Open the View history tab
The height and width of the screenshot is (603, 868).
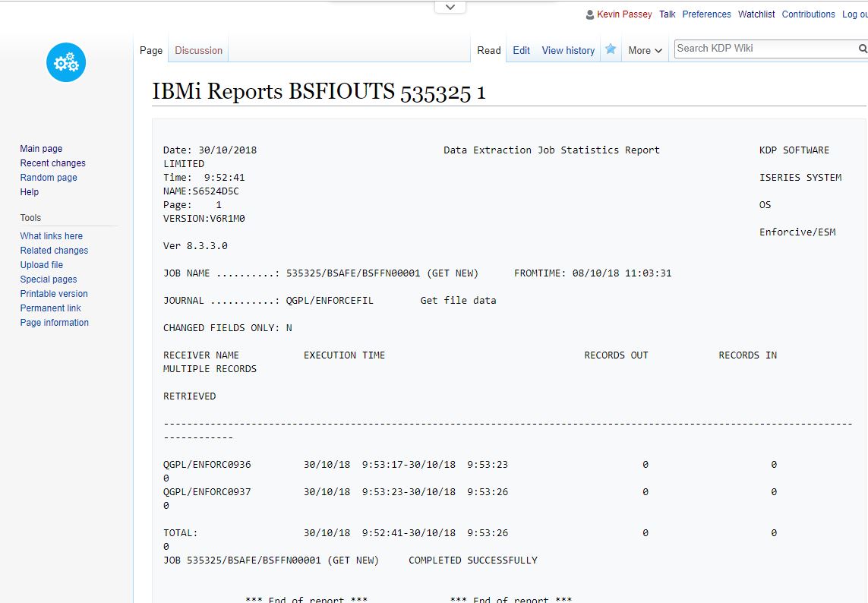pyautogui.click(x=568, y=50)
